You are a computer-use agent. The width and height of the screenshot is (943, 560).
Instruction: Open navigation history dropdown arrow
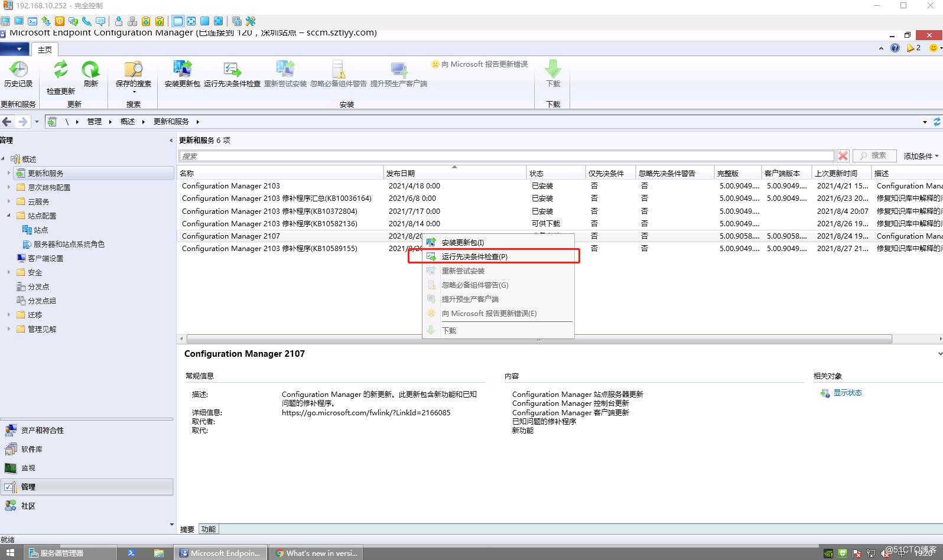[37, 122]
